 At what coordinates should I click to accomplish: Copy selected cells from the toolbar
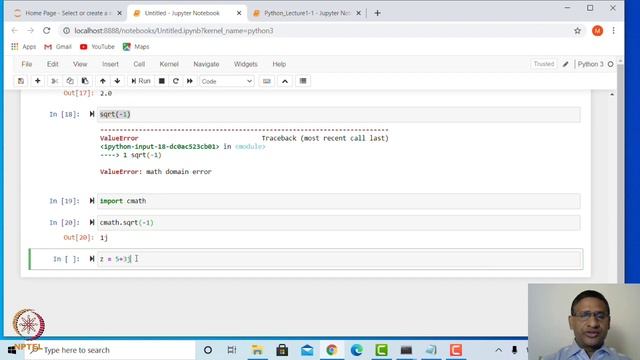pyautogui.click(x=70, y=81)
